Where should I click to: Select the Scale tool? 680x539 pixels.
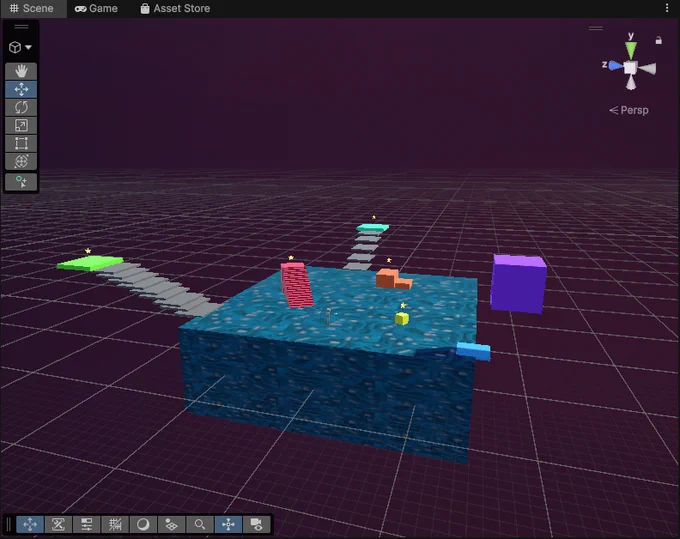pos(21,125)
